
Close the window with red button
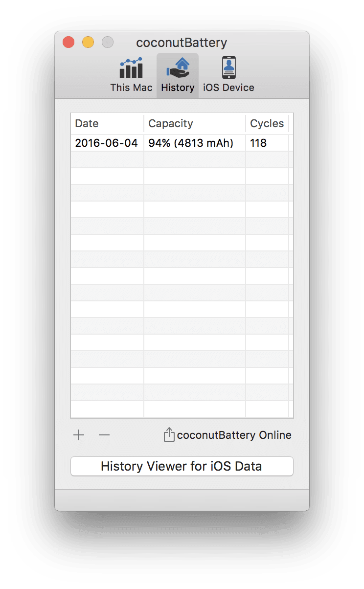tap(68, 43)
